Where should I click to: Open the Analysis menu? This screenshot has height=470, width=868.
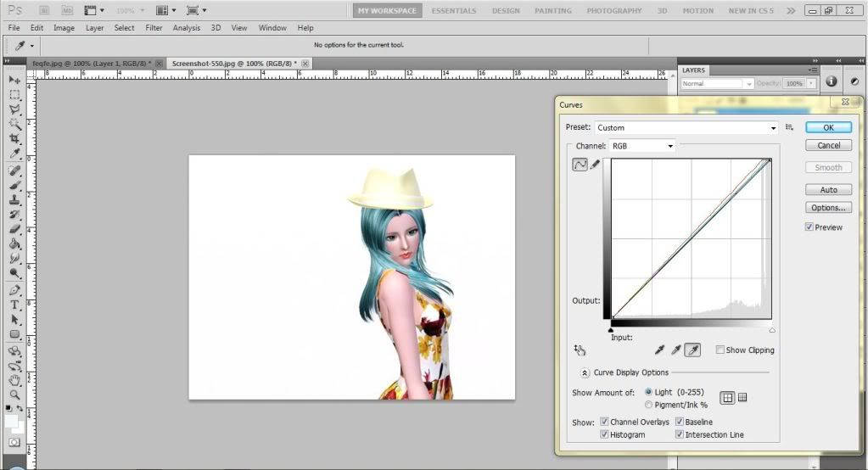186,28
